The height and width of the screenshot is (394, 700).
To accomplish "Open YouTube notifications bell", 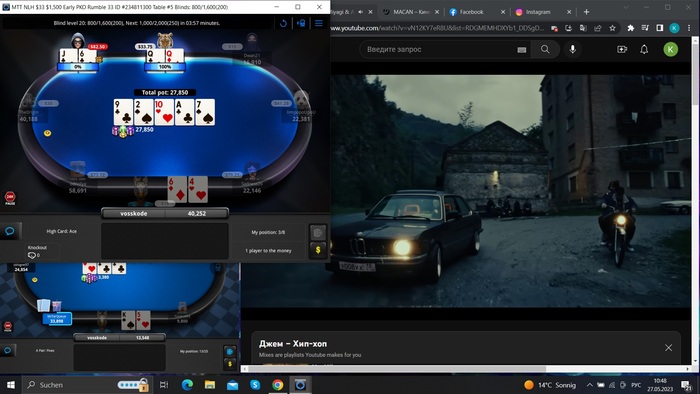I will coord(644,49).
